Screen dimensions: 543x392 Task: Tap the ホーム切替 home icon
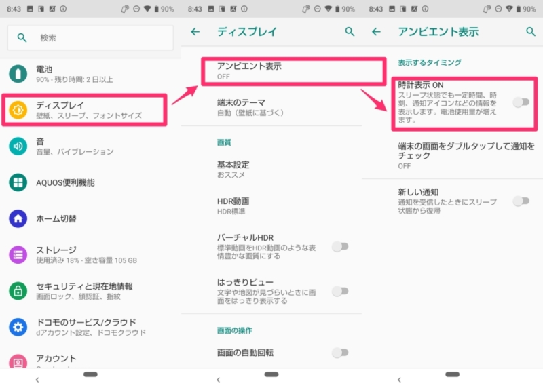18,218
